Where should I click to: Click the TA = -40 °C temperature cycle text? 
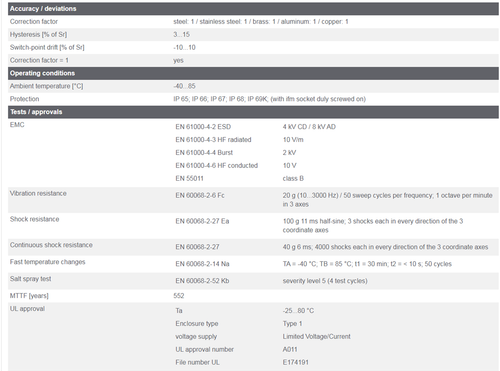367,264
